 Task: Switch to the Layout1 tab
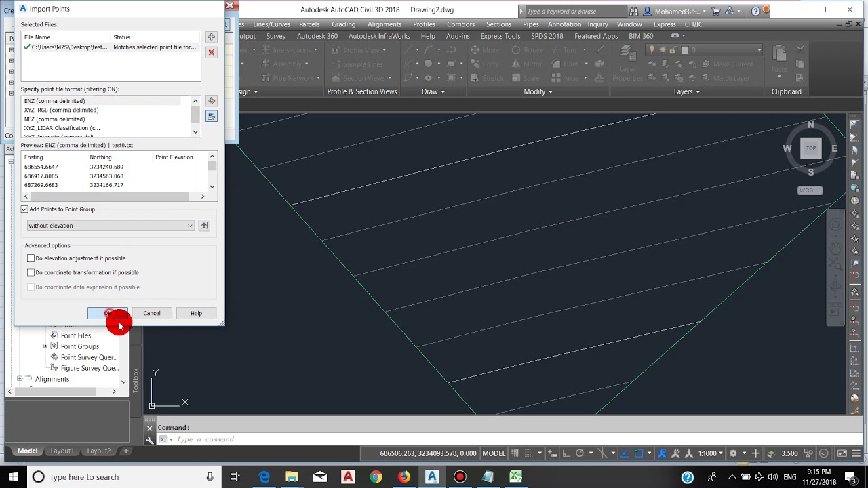pos(62,451)
